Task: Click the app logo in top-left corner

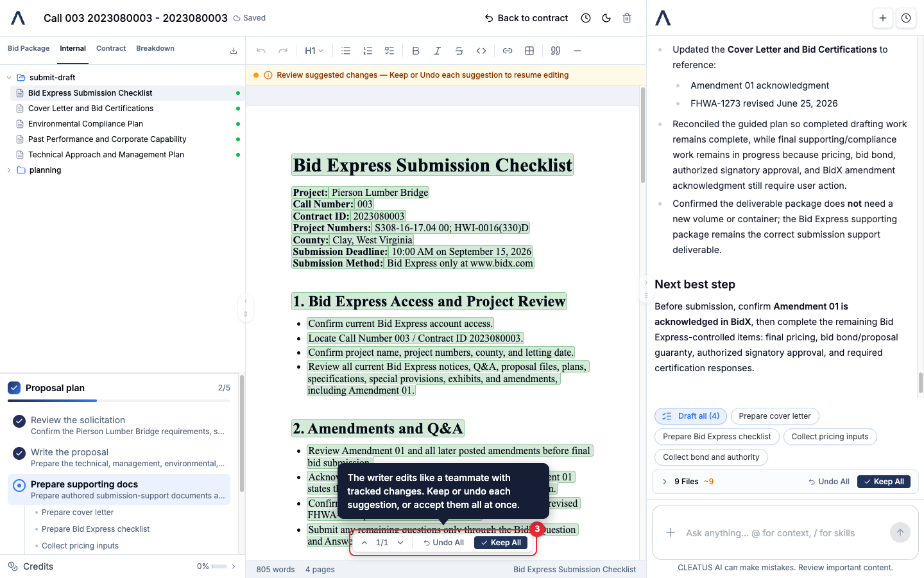Action: (18, 18)
